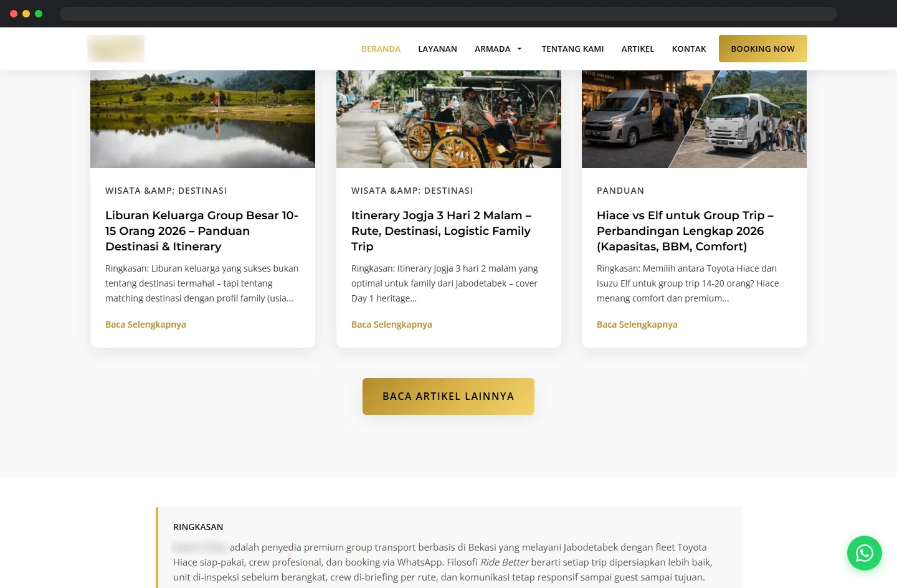Open the Hiace and Elf vans thumbnail
The height and width of the screenshot is (588, 897).
[694, 119]
